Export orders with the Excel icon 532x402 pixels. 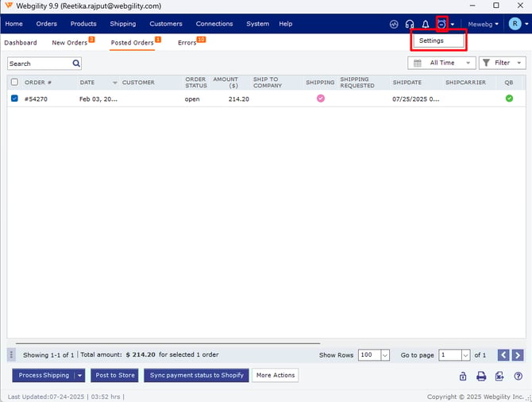tap(499, 376)
